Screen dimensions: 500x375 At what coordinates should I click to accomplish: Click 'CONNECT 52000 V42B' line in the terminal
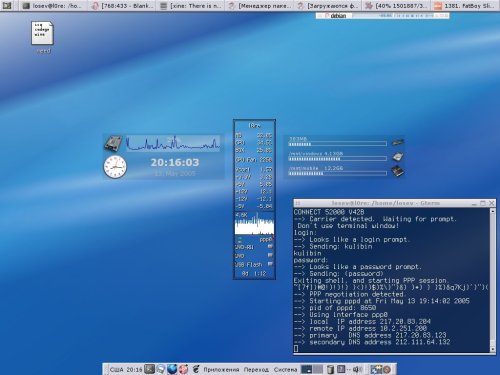click(329, 212)
